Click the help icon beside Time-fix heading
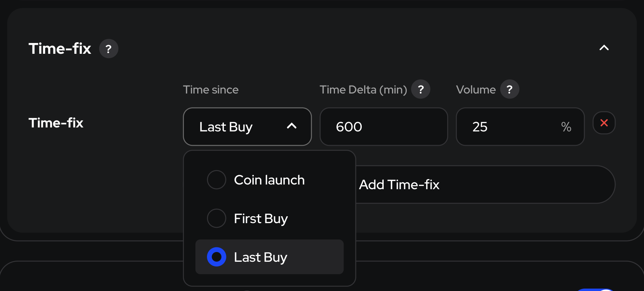 109,49
